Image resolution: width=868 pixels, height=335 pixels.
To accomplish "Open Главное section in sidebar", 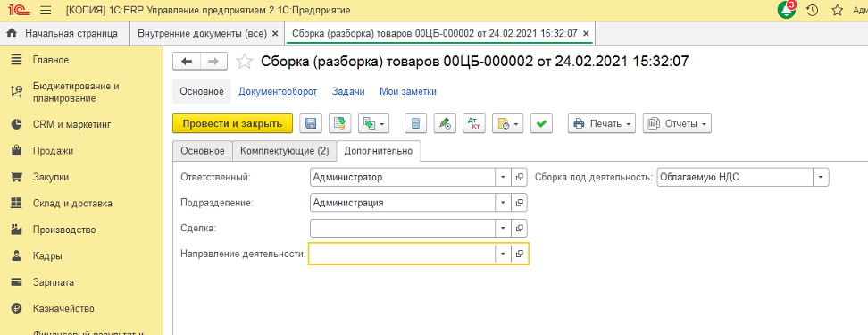I will pyautogui.click(x=50, y=59).
